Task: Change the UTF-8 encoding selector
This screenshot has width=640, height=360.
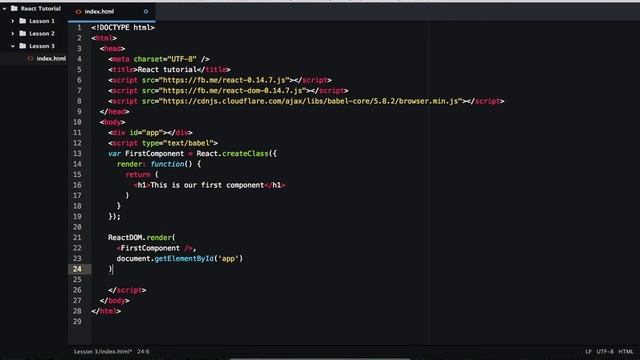Action: (x=605, y=351)
